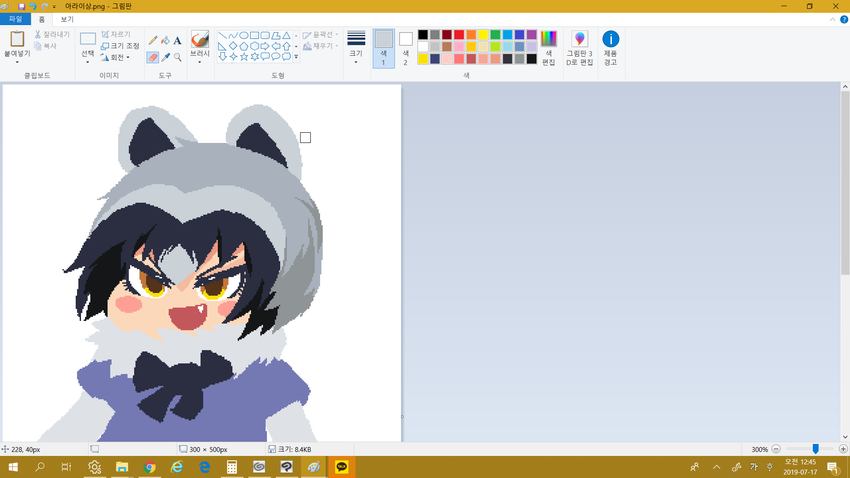Pick the black color swatch in top row

tap(423, 35)
